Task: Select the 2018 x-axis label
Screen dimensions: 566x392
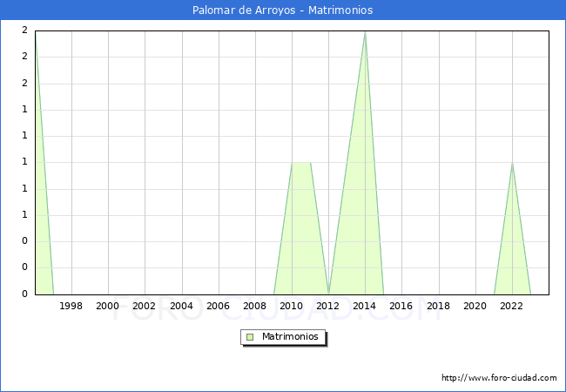Action: pyautogui.click(x=439, y=306)
